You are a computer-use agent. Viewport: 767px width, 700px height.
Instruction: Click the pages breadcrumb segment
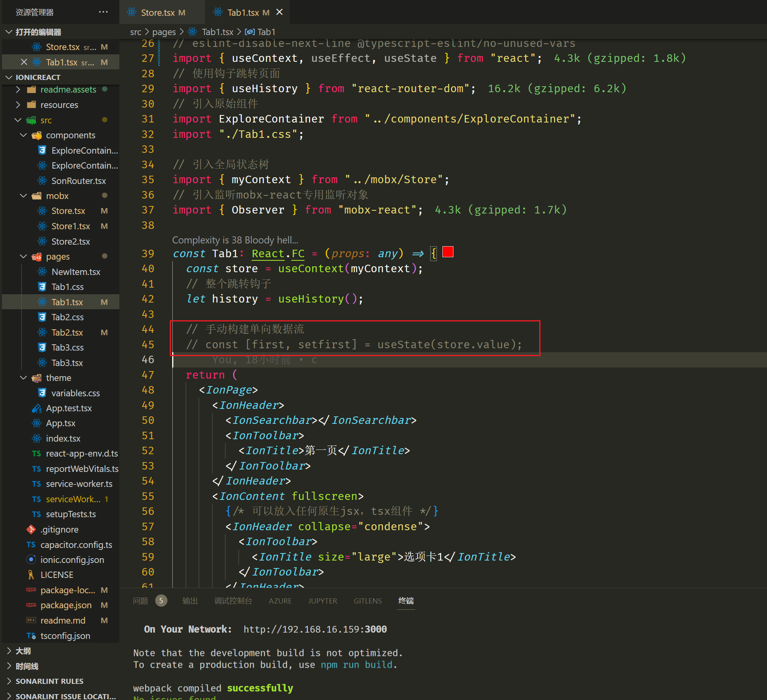164,32
